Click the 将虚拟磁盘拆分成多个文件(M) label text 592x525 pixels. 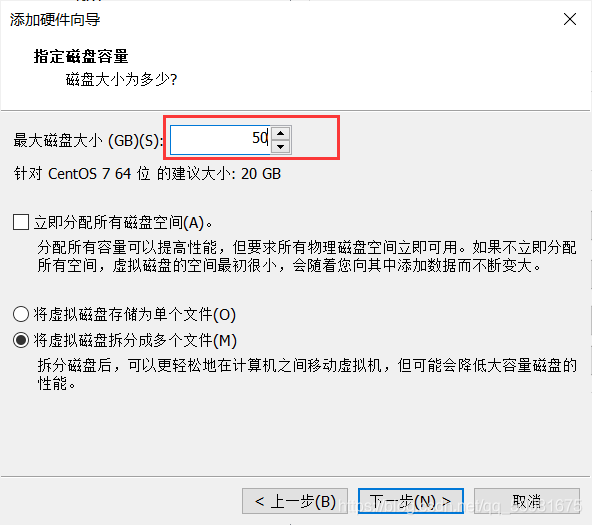(135, 340)
